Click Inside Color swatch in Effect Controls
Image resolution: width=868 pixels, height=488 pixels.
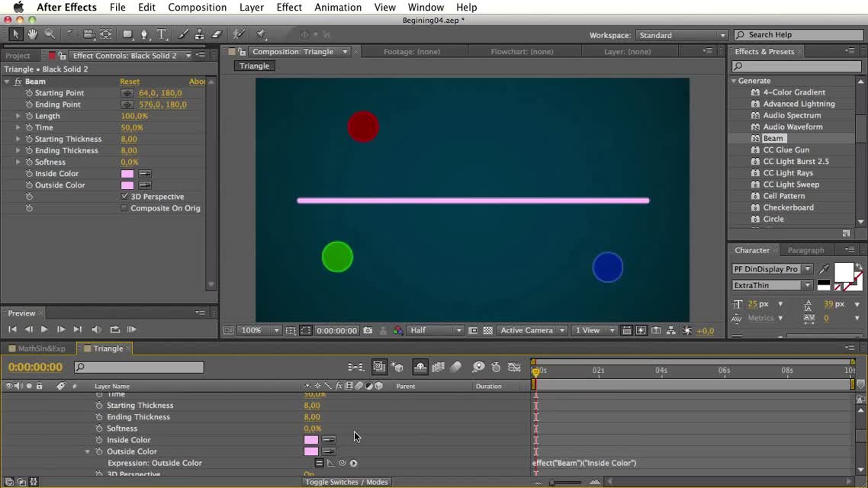tap(127, 174)
